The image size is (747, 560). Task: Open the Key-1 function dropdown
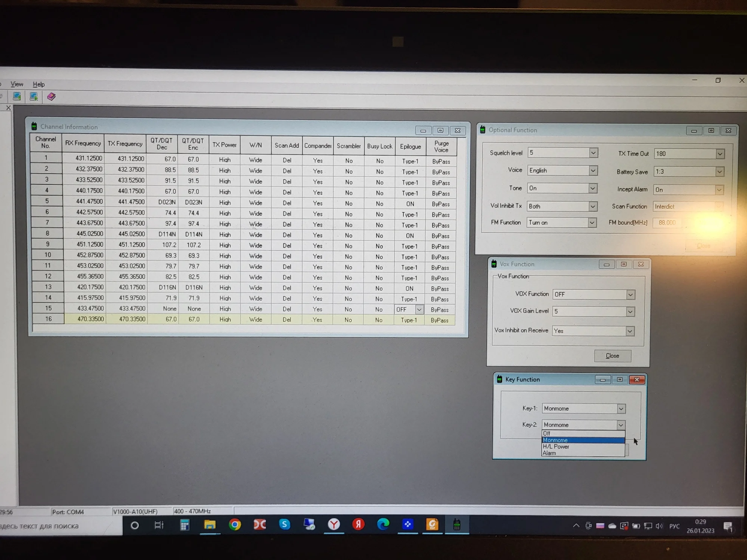coord(621,408)
